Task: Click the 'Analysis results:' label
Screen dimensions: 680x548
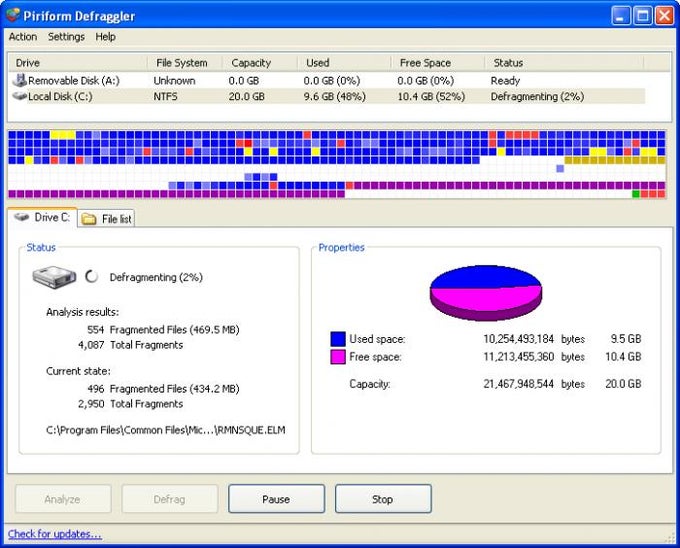Action: tap(82, 312)
